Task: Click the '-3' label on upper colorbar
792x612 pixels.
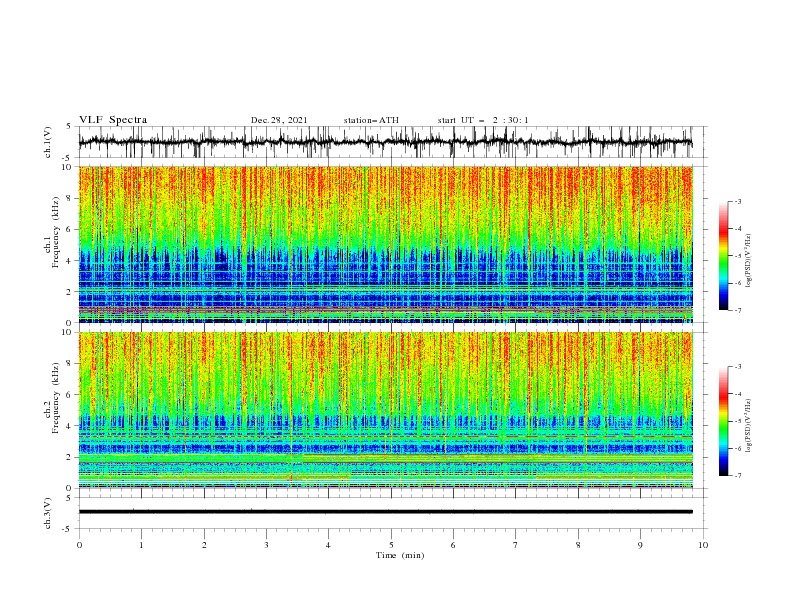Action: pos(738,201)
